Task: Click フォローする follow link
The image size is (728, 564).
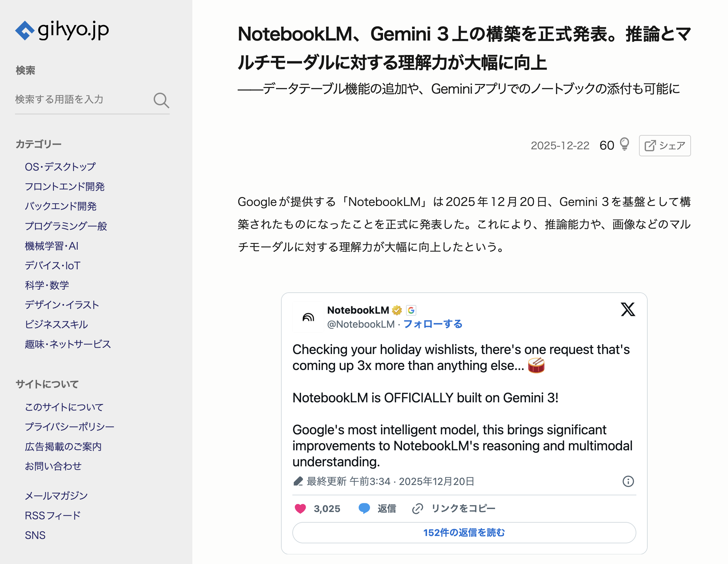Action: pyautogui.click(x=433, y=324)
